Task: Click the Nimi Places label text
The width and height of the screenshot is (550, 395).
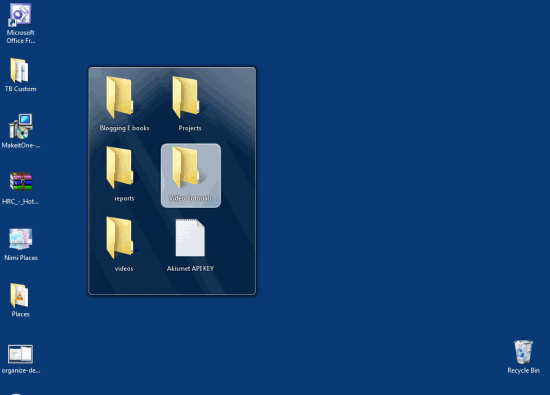Action: [x=21, y=257]
